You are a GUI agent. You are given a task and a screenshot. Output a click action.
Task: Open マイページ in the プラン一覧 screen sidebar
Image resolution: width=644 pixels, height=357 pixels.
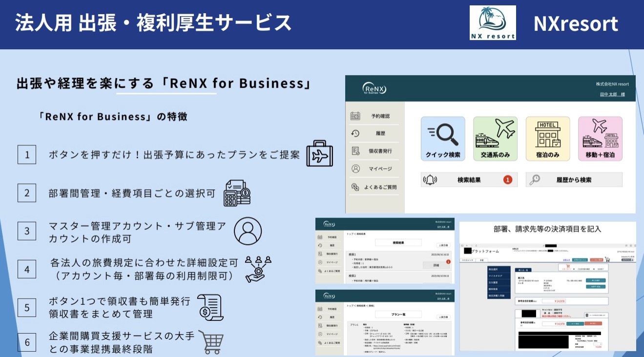[328, 334]
